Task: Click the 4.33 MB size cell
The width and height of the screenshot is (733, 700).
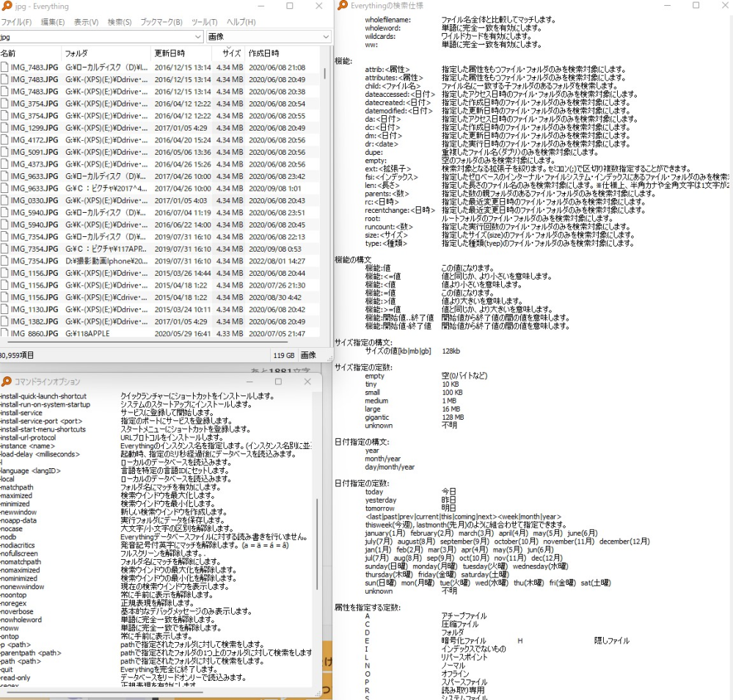Action: point(230,333)
